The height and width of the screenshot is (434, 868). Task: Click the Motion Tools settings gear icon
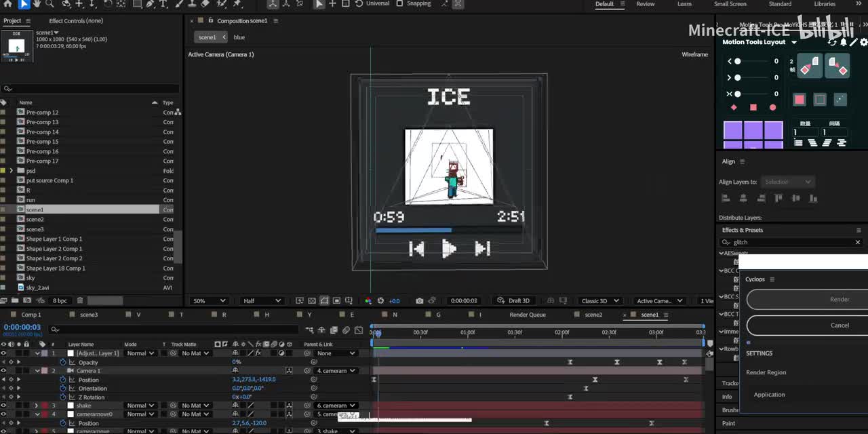(863, 42)
